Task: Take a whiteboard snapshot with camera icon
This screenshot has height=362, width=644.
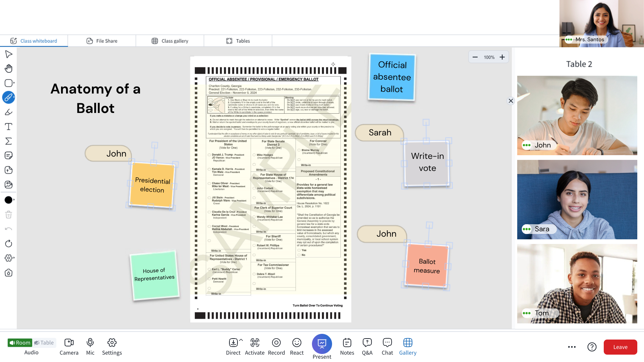Action: pos(9,273)
